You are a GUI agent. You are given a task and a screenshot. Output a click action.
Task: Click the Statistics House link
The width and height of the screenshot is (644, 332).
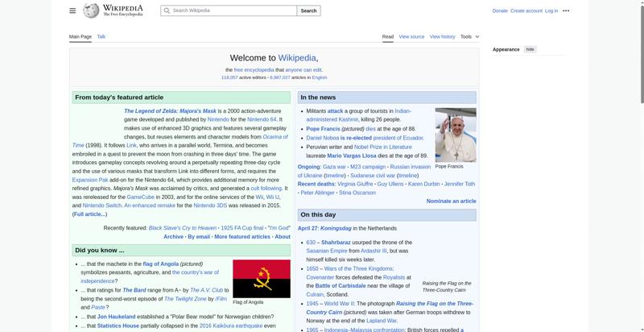[x=118, y=326]
